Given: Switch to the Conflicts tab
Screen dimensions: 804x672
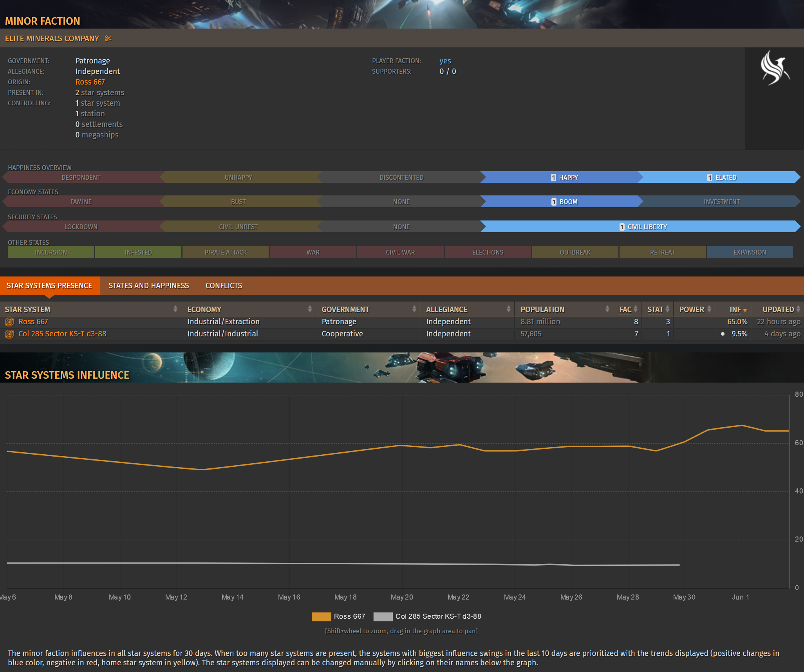Looking at the screenshot, I should (224, 285).
